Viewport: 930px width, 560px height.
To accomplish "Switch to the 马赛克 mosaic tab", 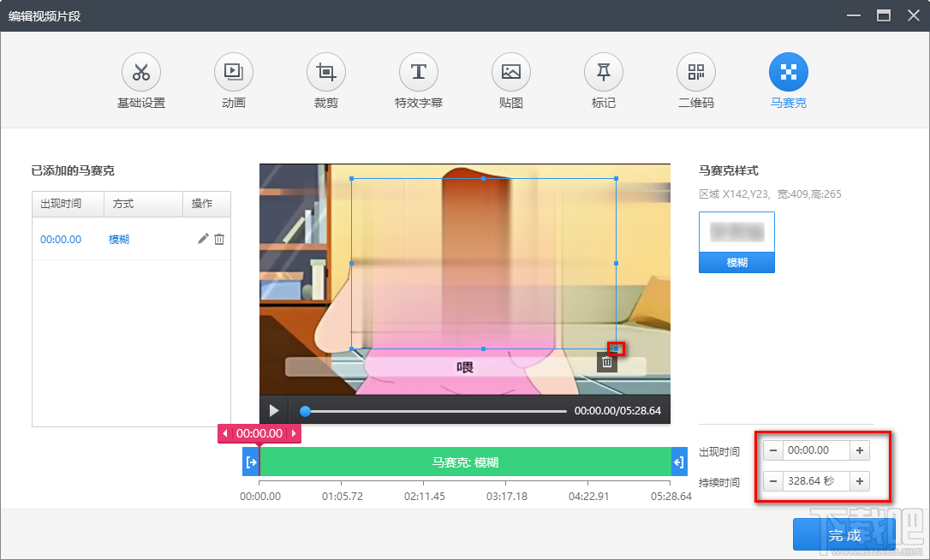I will pos(788,80).
